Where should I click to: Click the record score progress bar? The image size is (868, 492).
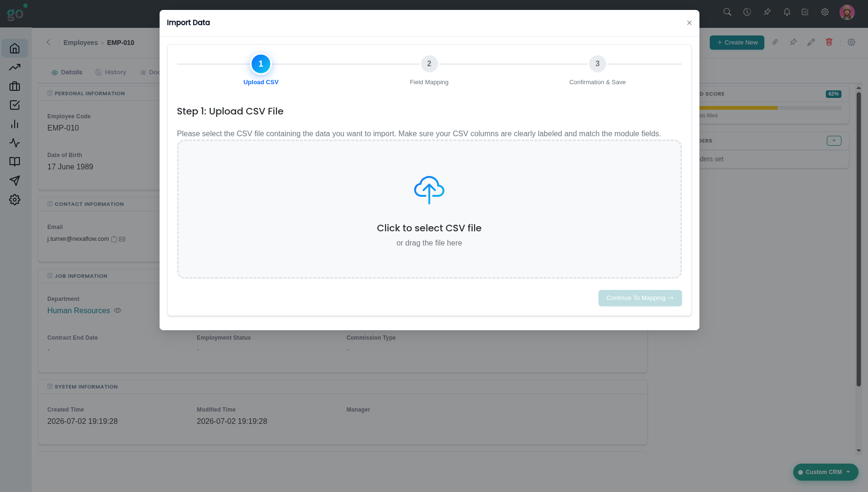[x=770, y=108]
